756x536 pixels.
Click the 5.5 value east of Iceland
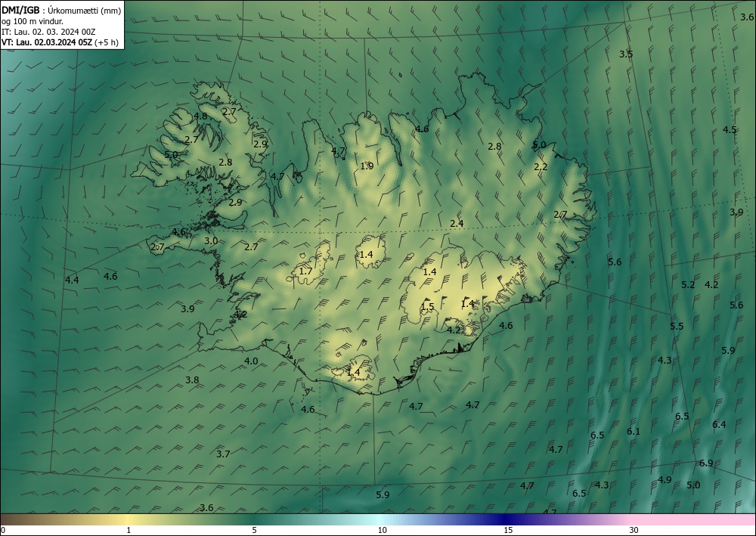tap(677, 326)
